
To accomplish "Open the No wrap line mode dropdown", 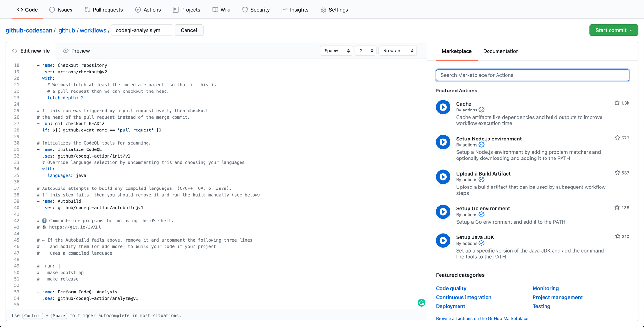I will [x=398, y=51].
